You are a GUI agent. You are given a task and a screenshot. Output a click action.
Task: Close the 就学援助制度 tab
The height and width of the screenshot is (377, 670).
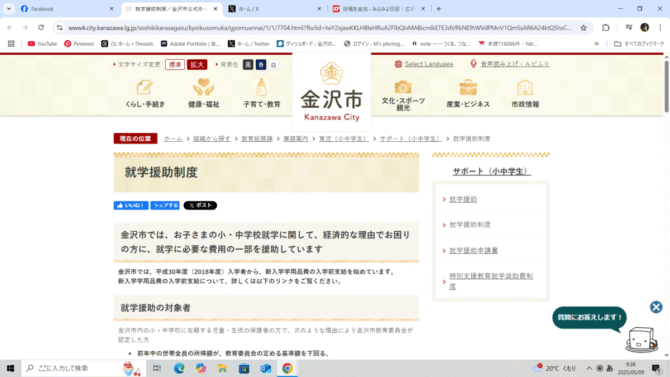click(215, 9)
